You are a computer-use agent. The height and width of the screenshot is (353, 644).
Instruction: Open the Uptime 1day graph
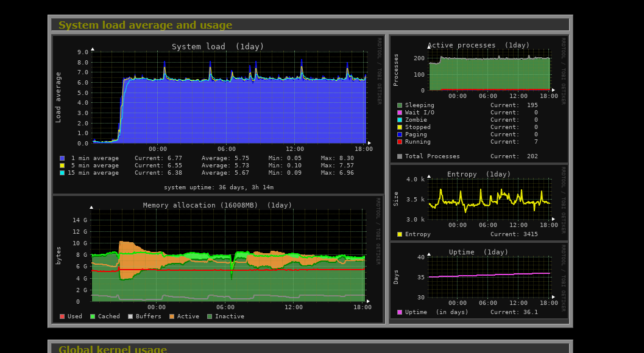pyautogui.click(x=479, y=281)
